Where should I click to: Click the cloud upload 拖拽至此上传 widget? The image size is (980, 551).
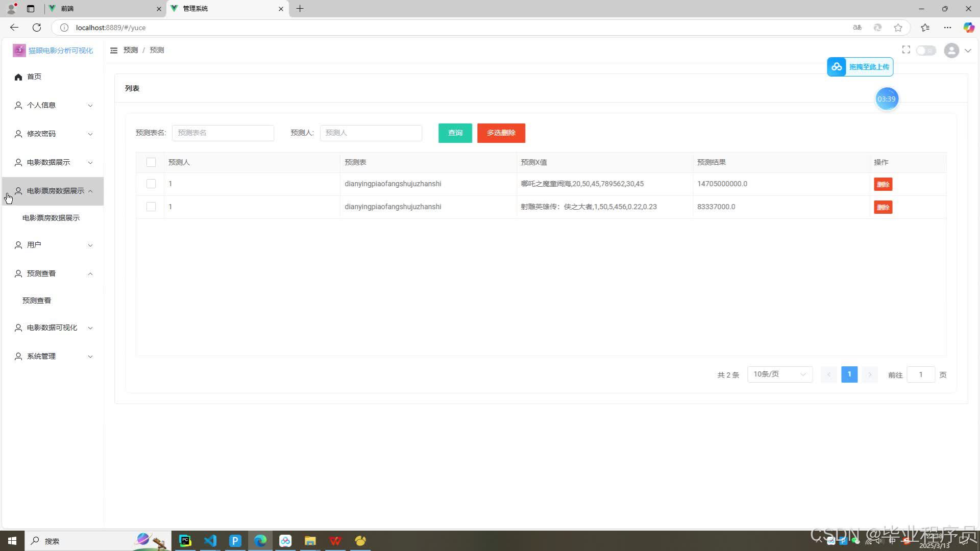coord(860,67)
